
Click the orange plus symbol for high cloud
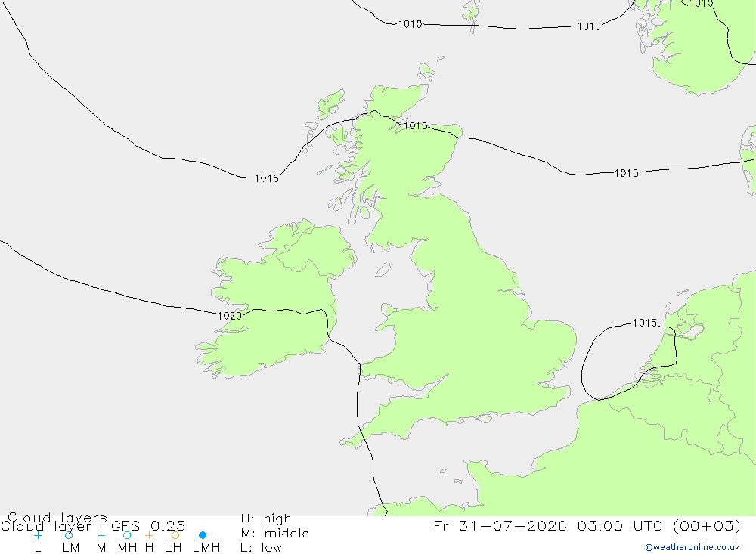pyautogui.click(x=149, y=535)
